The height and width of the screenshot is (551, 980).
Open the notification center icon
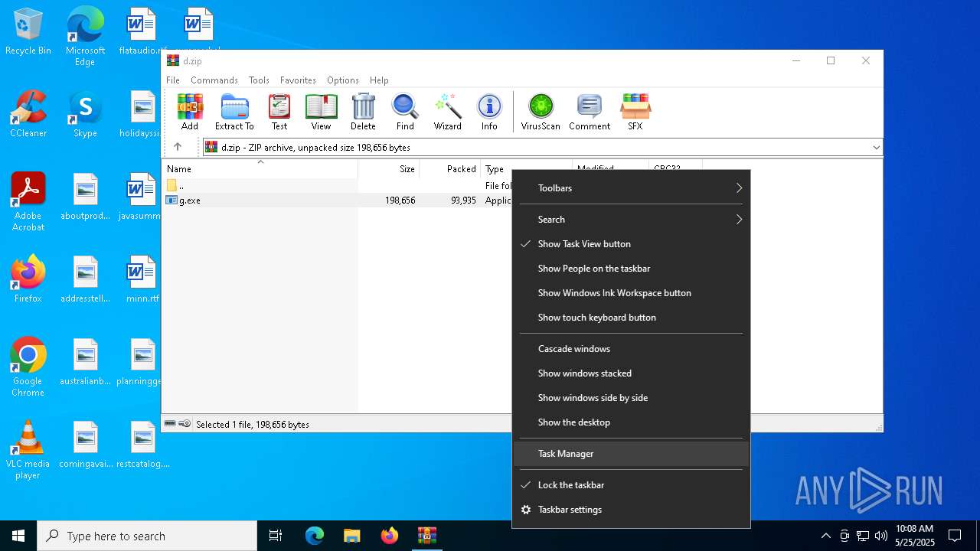click(955, 536)
